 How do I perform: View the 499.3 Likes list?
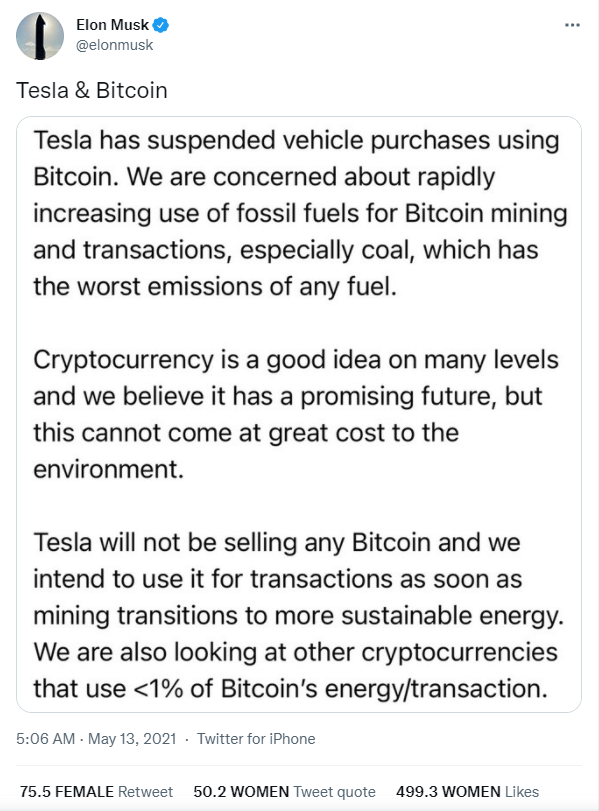(x=468, y=792)
